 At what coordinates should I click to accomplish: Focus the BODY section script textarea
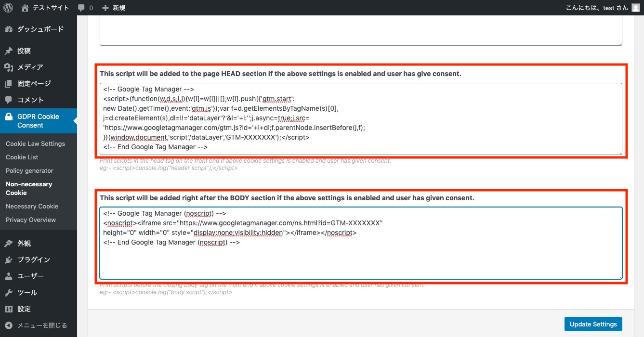[361, 243]
